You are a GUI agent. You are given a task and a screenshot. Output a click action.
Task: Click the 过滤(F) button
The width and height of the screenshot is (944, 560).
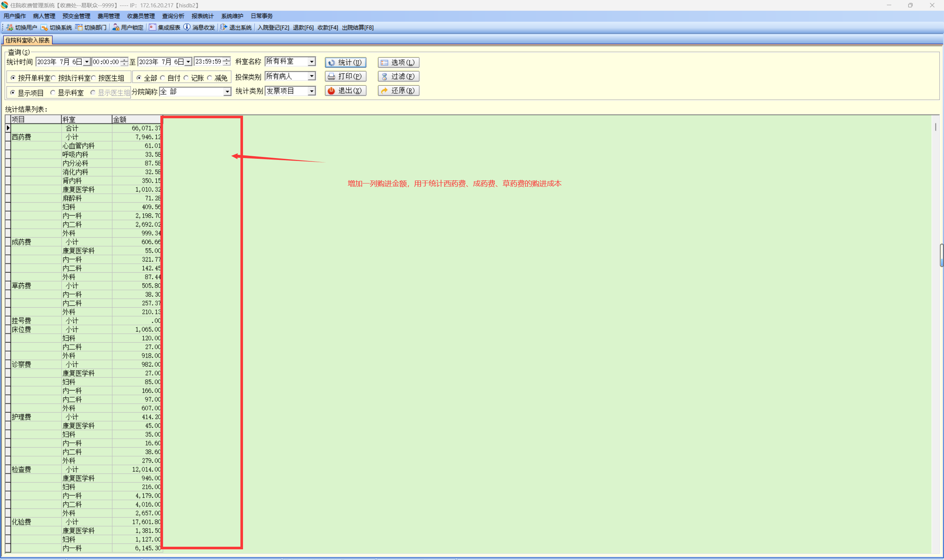coord(398,77)
